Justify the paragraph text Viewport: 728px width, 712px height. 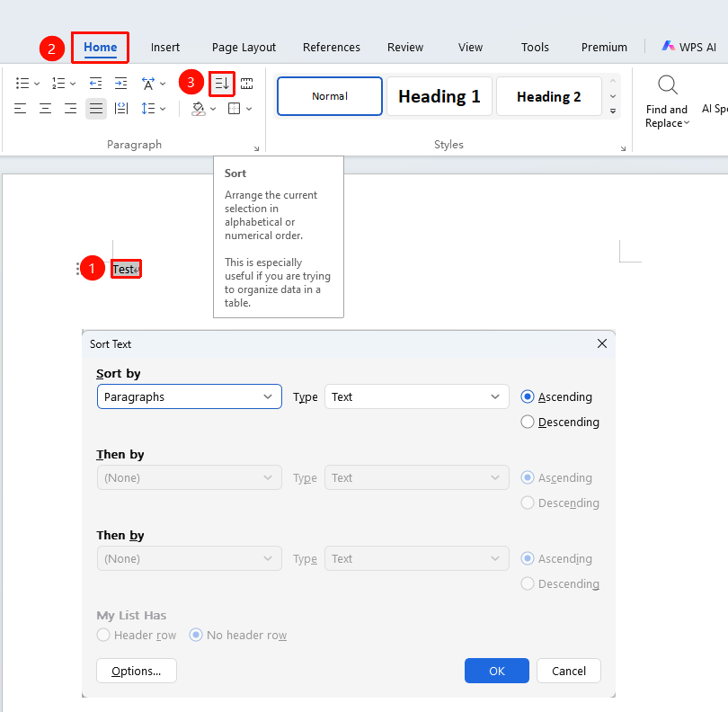96,109
